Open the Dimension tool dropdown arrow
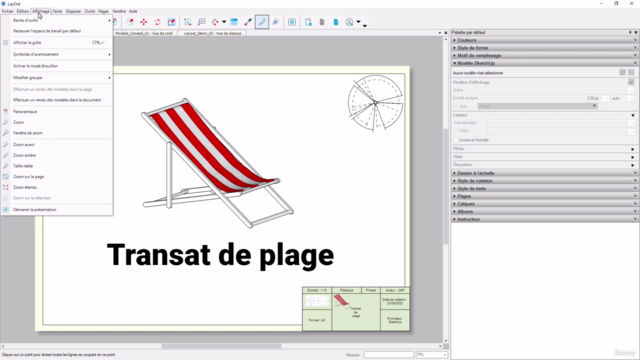640x360 pixels. [x=224, y=22]
